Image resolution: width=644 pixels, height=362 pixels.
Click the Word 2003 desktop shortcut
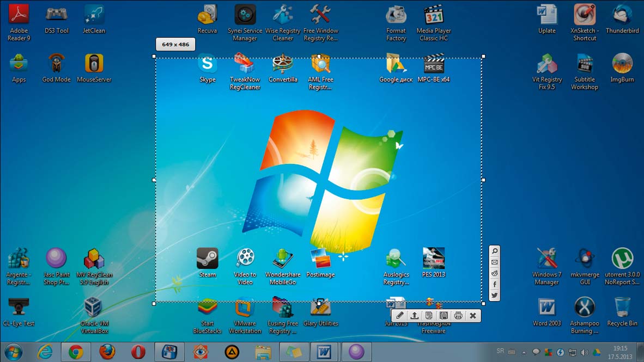[546, 312]
